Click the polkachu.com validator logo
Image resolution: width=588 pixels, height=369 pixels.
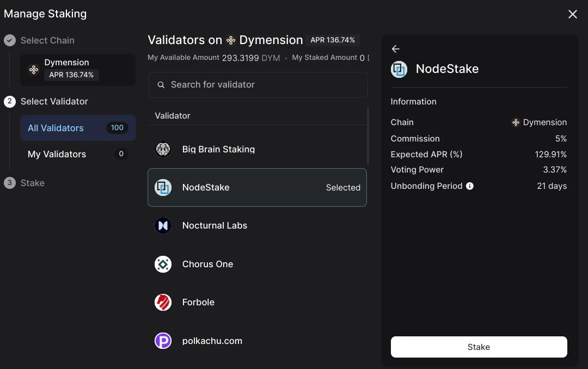click(163, 341)
